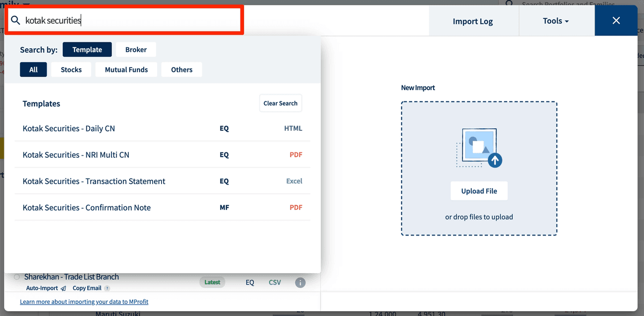Click HTML format label on Daily CN
Viewport: 644px width, 316px height.
point(293,128)
